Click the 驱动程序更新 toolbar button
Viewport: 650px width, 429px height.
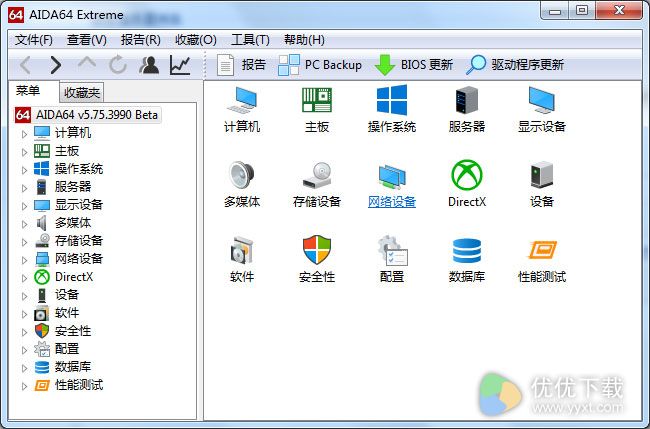(x=514, y=65)
